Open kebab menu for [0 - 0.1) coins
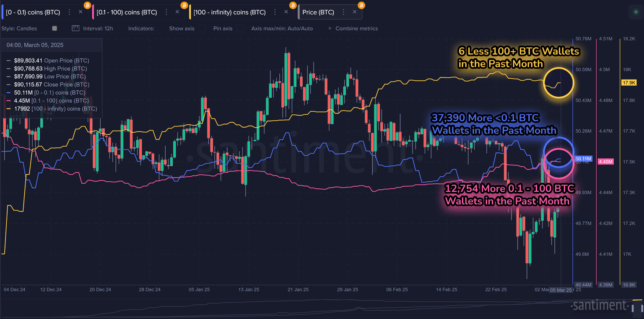The image size is (644, 319). point(70,12)
